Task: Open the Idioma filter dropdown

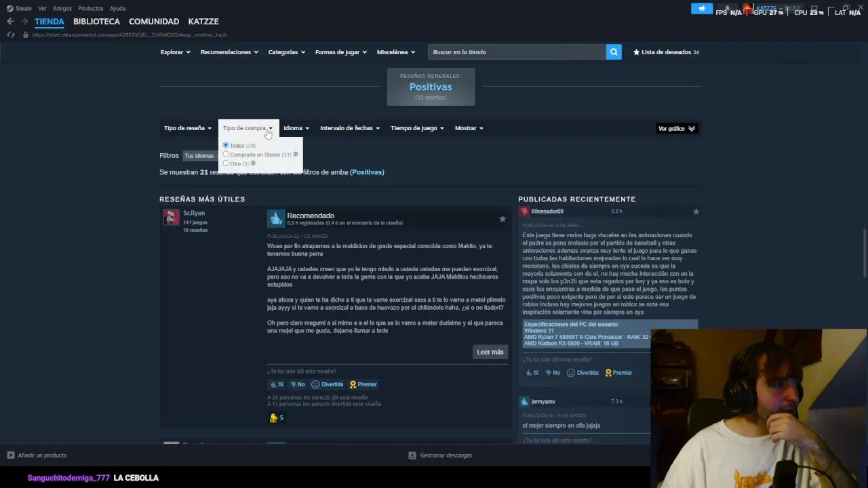Action: [296, 128]
